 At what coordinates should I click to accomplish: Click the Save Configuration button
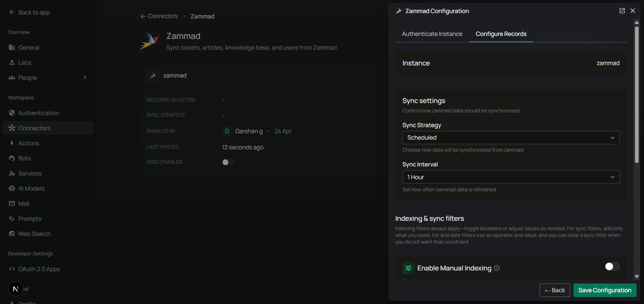605,290
